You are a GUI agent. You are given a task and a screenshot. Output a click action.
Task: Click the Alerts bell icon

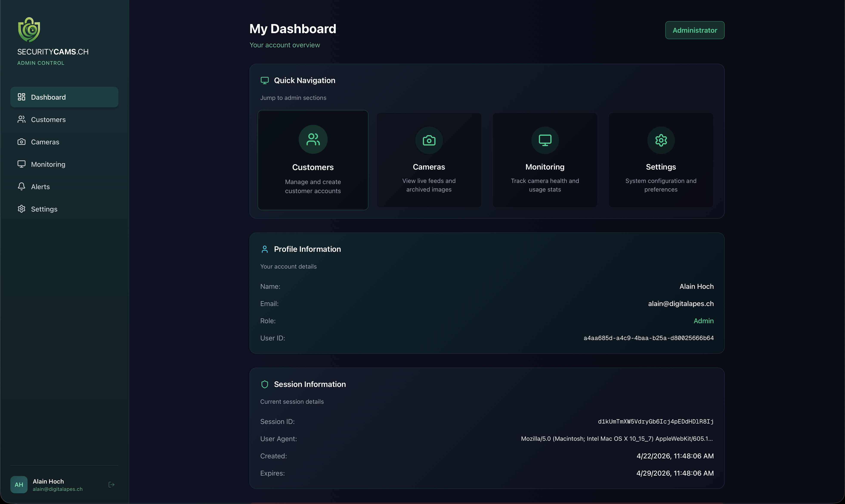21,186
